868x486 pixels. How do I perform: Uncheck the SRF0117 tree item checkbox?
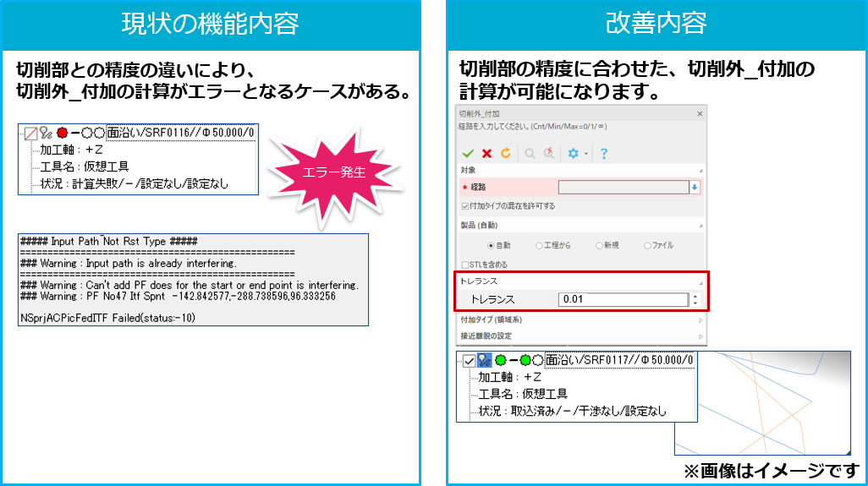click(x=469, y=361)
